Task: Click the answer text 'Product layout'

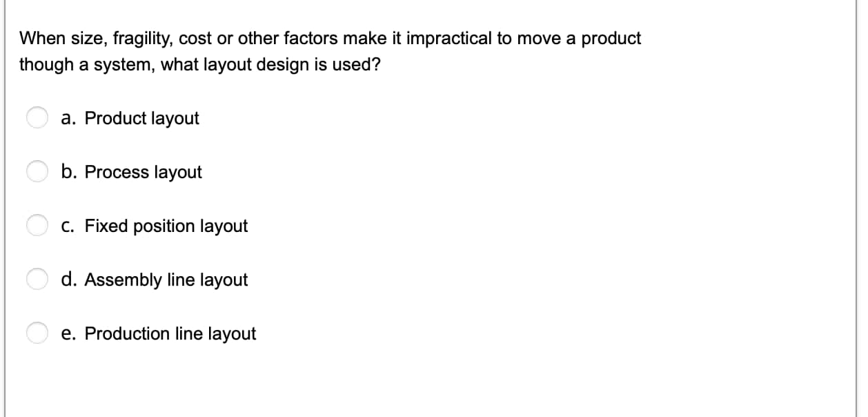Action: (141, 118)
